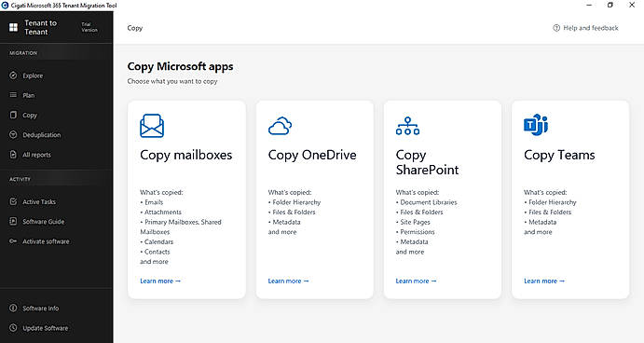Viewport: 644px width, 343px height.
Task: Click the Calendars bullet in mailboxes card
Action: tap(158, 241)
